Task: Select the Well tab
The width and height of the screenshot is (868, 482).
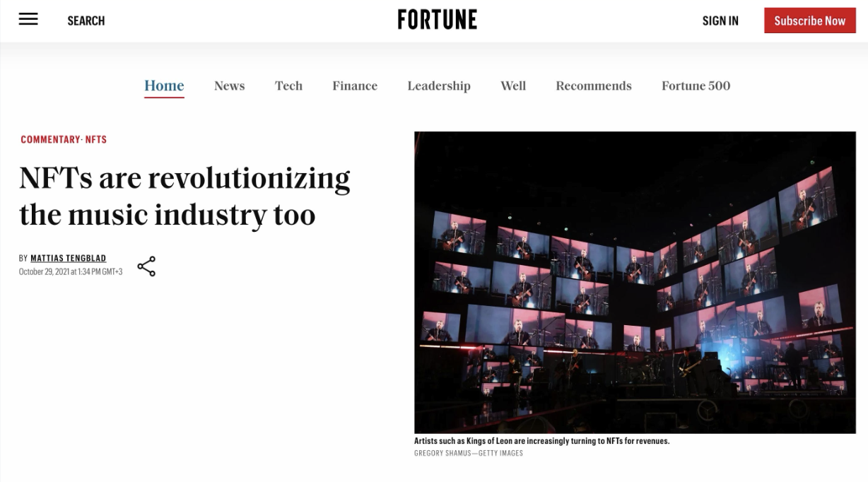Action: 513,86
